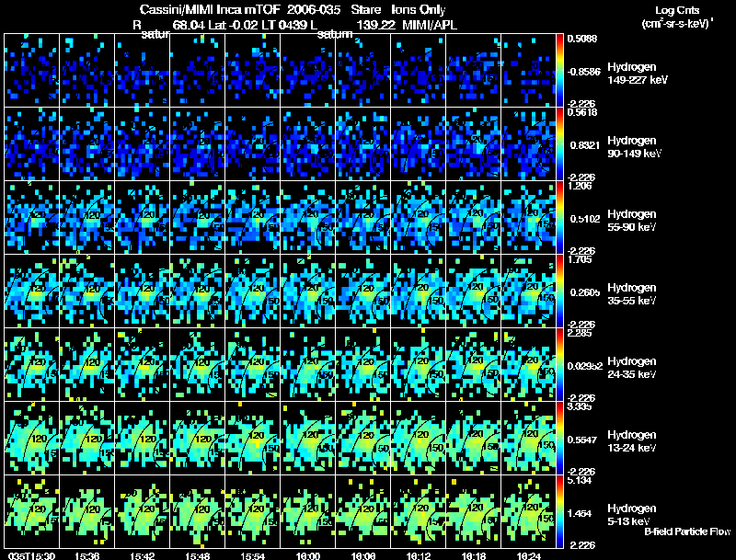Click the Hydrogen 35-55 keV panel at 16:00
The height and width of the screenshot is (560, 736).
click(307, 291)
